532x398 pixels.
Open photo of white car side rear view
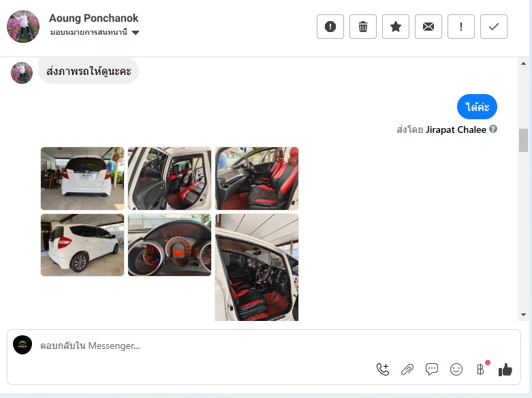[x=82, y=245]
